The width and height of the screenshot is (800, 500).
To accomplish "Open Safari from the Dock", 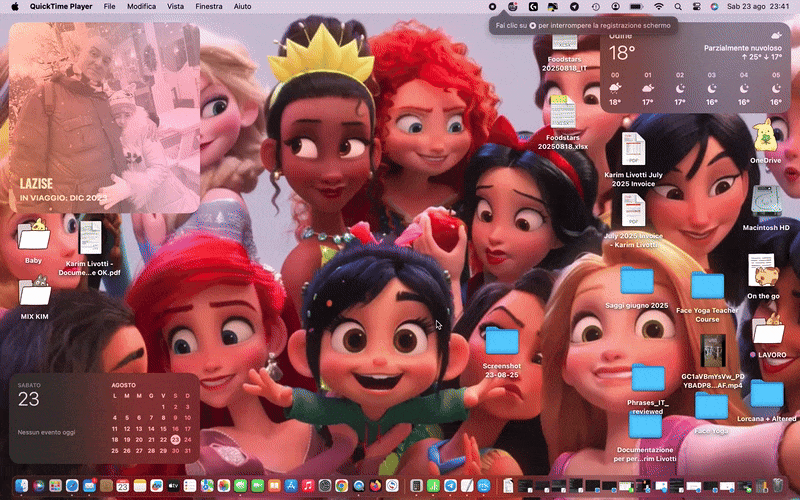I will (72, 485).
